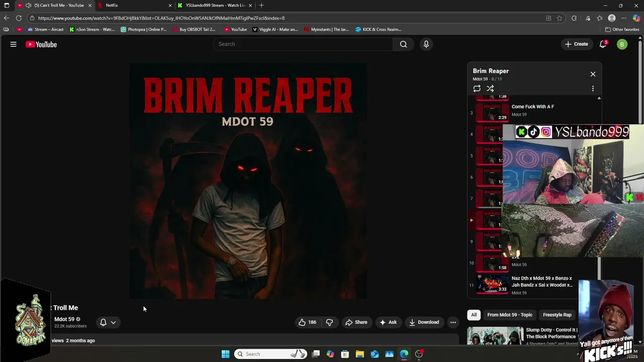Click the YouTube logo to go home
This screenshot has width=644, height=362.
41,44
